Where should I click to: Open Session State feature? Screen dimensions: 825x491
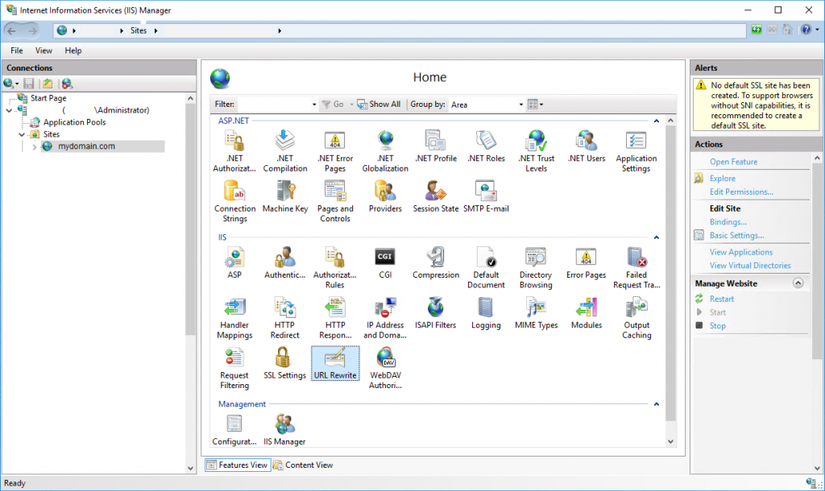(x=436, y=197)
